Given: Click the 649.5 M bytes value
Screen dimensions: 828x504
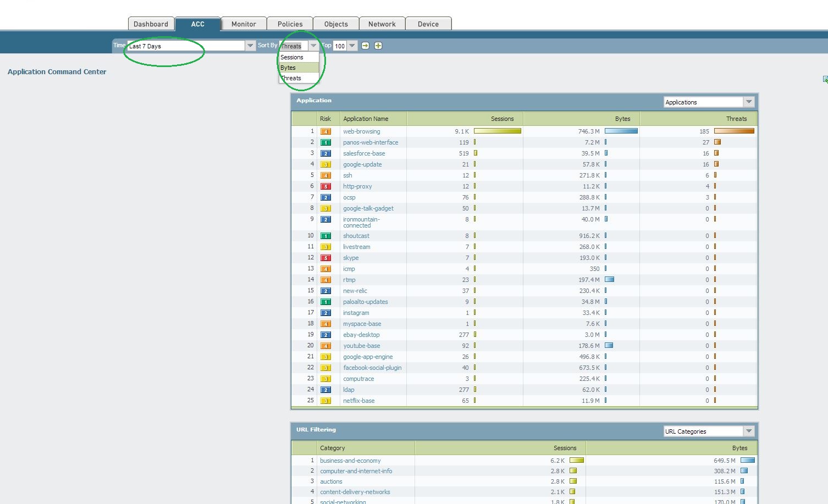Looking at the screenshot, I should coord(725,461).
